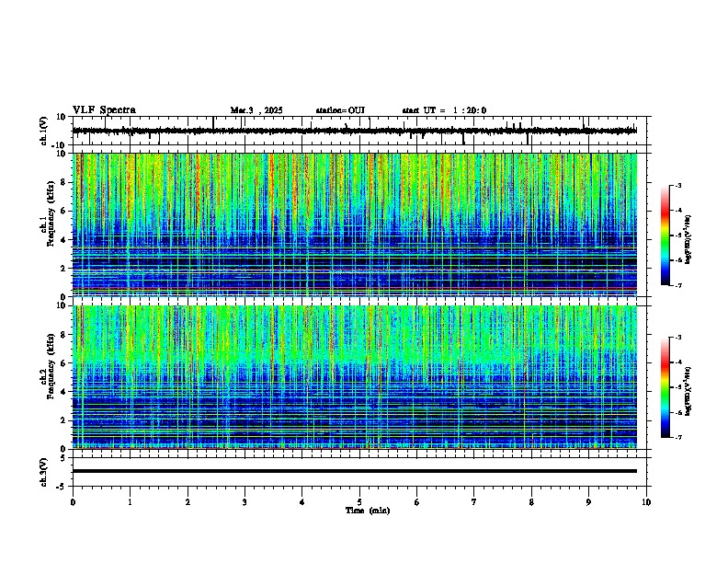Click the ch.2 spectrogram panel
The image size is (728, 563).
coord(355,377)
